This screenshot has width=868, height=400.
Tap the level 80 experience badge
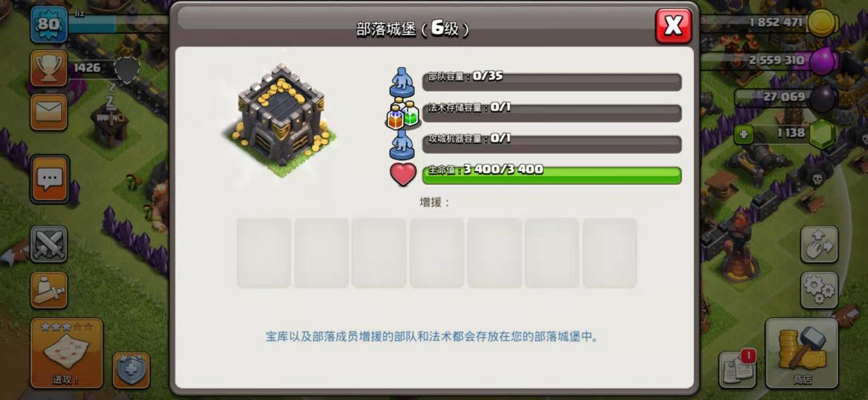(49, 25)
